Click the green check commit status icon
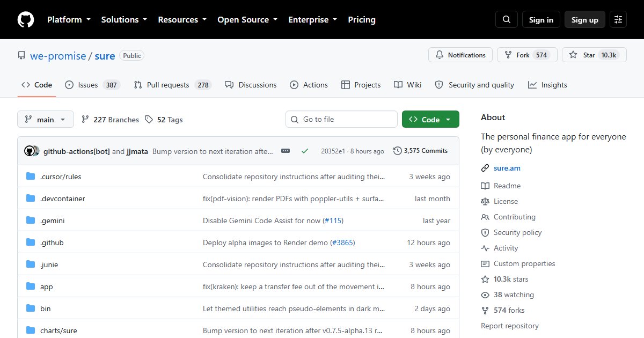 (x=305, y=151)
